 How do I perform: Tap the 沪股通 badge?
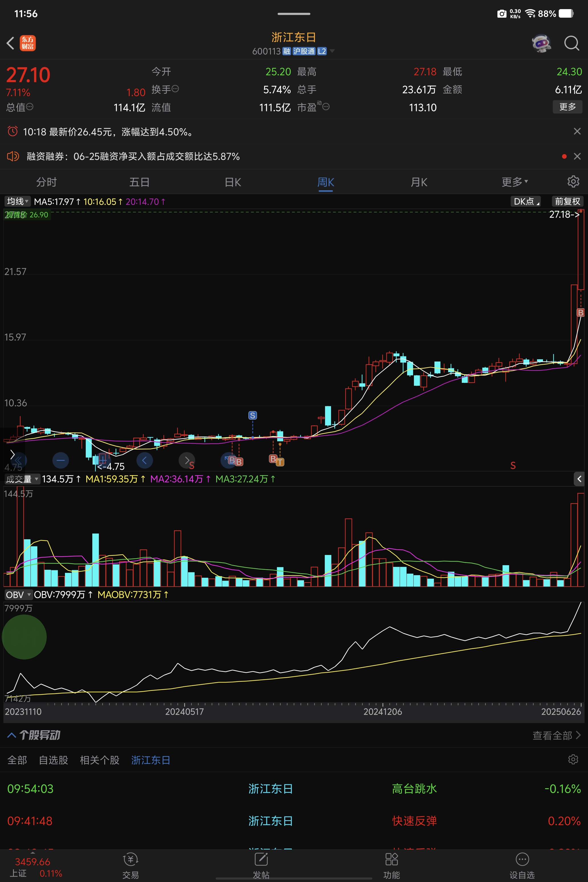coord(304,51)
